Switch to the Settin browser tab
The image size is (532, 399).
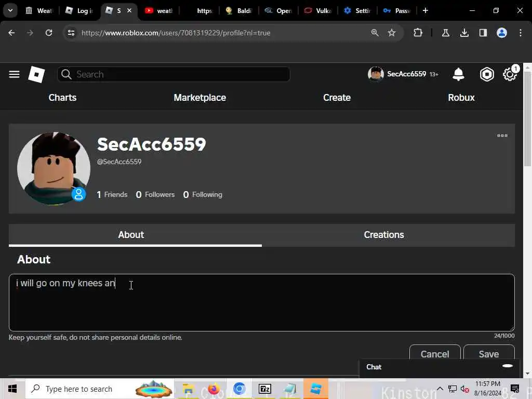[357, 11]
